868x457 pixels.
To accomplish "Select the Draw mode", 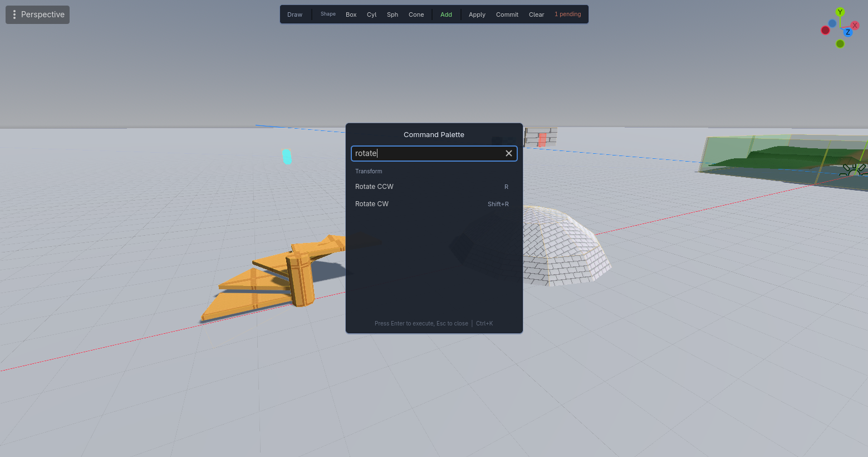I will [x=295, y=14].
